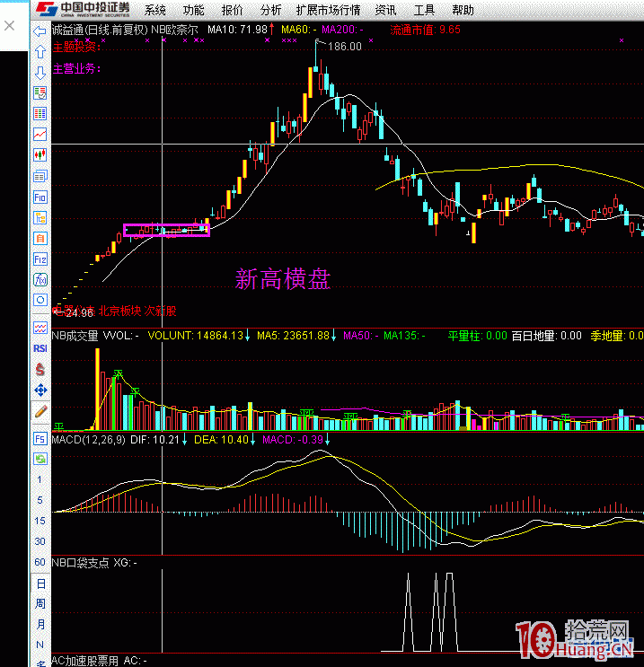
Task: Click the NB成交量 volume indicator title
Action: (75, 336)
